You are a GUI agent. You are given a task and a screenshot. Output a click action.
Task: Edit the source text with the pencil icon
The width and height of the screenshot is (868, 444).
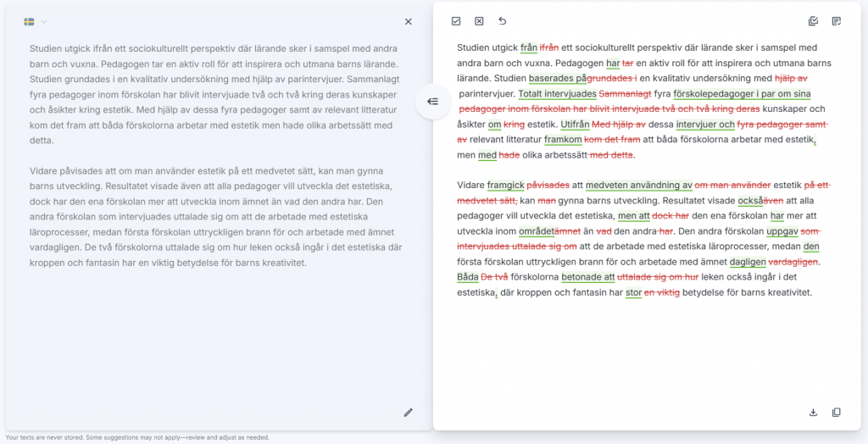tap(408, 413)
